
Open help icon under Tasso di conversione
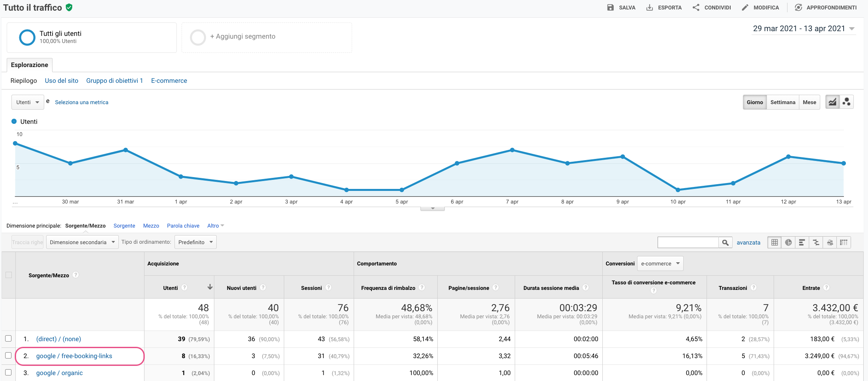tap(654, 291)
